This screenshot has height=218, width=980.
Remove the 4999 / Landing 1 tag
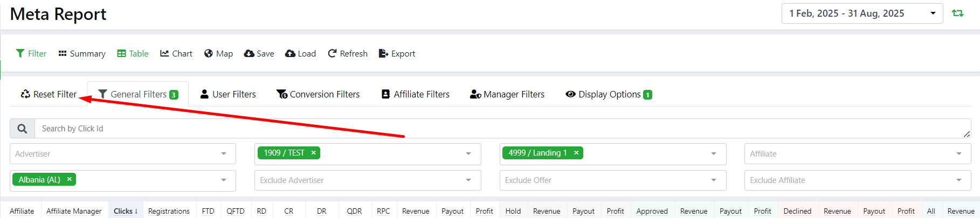click(576, 153)
